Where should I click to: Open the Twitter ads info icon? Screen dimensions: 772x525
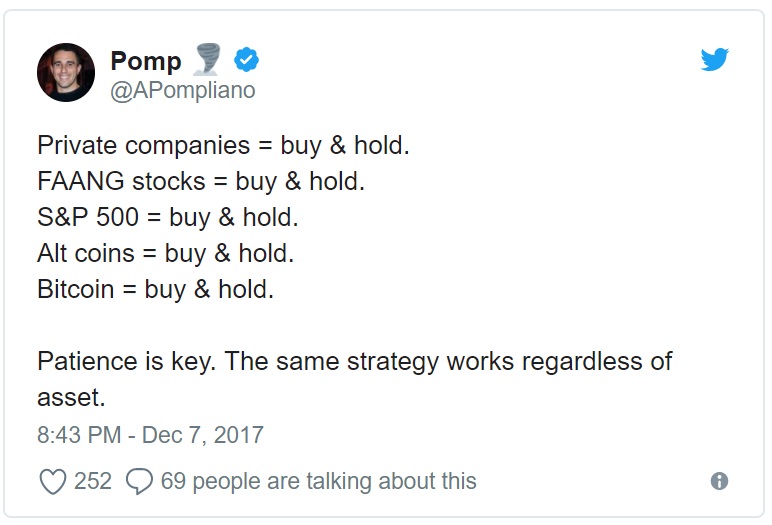point(719,481)
